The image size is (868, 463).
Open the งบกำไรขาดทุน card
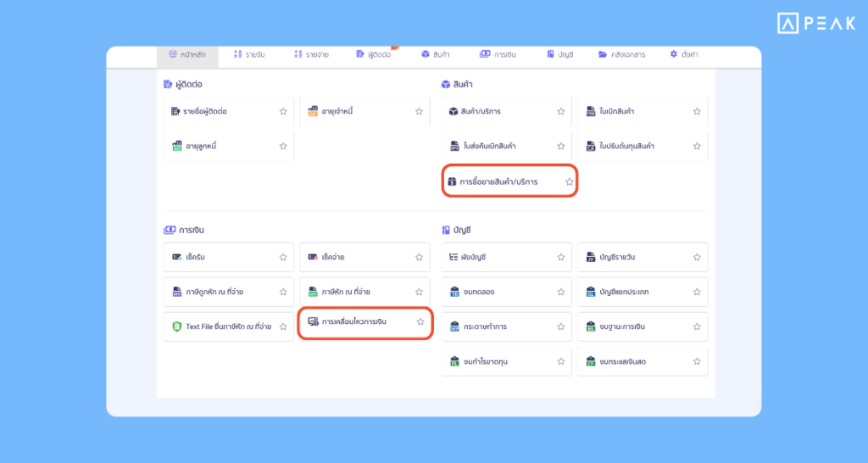pos(507,361)
